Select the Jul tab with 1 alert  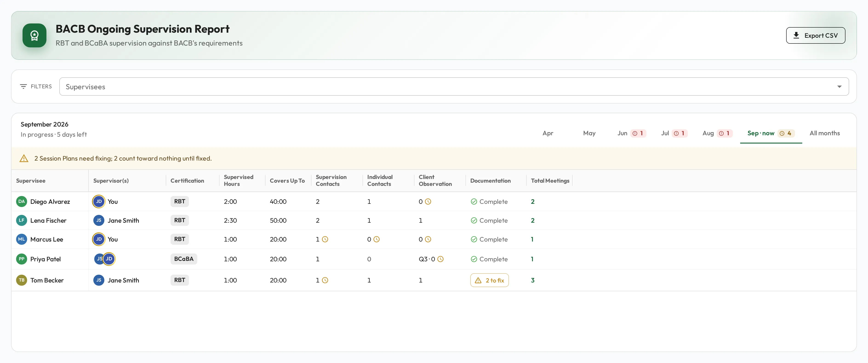(674, 133)
